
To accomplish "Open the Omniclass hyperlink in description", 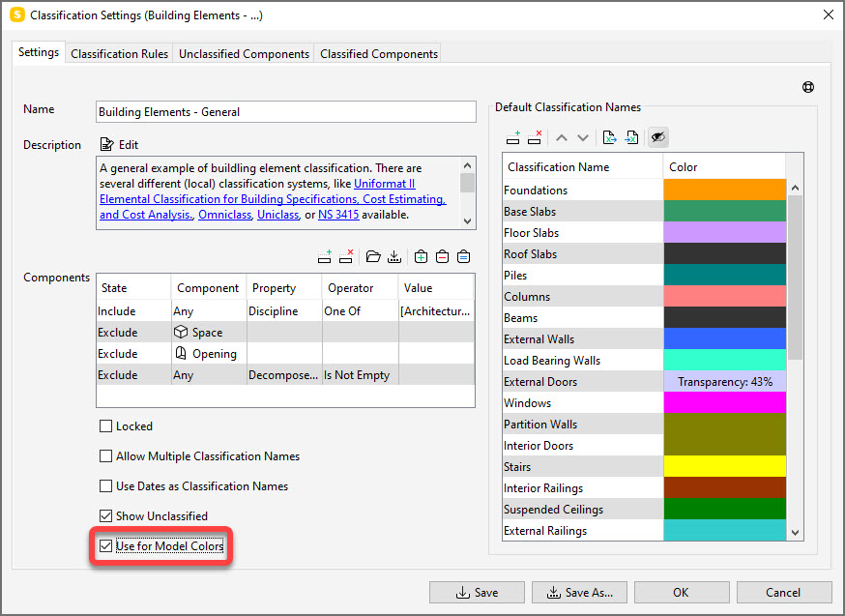I will 224,215.
